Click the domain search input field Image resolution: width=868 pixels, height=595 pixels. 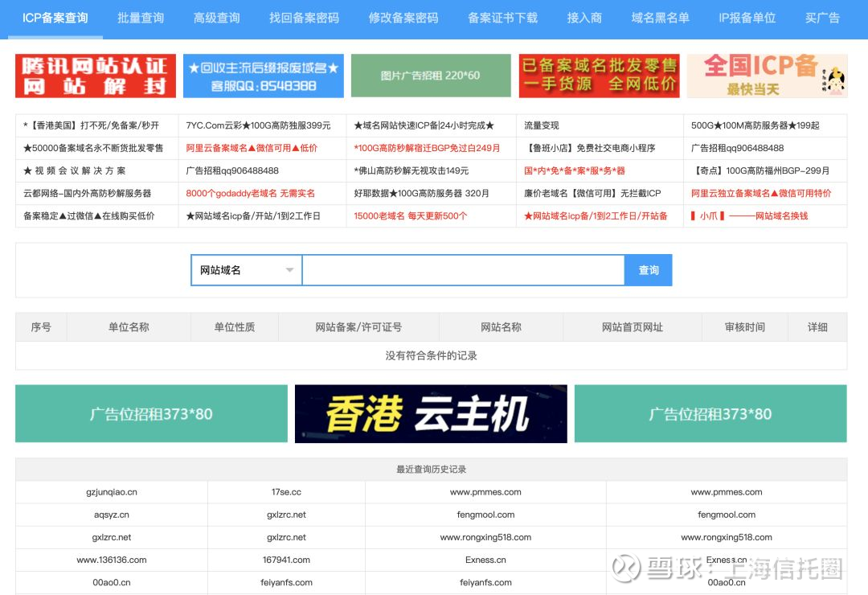[x=463, y=270]
